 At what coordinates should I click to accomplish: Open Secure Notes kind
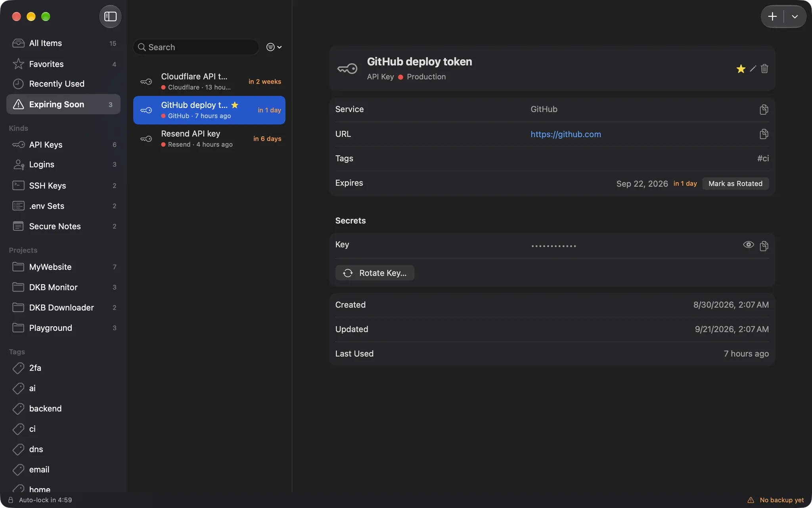[63, 226]
